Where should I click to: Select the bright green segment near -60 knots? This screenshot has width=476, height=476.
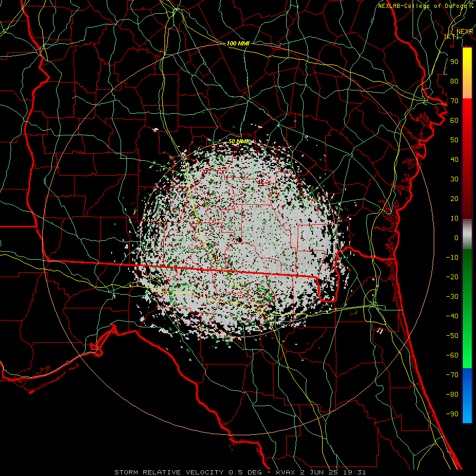coord(467,355)
